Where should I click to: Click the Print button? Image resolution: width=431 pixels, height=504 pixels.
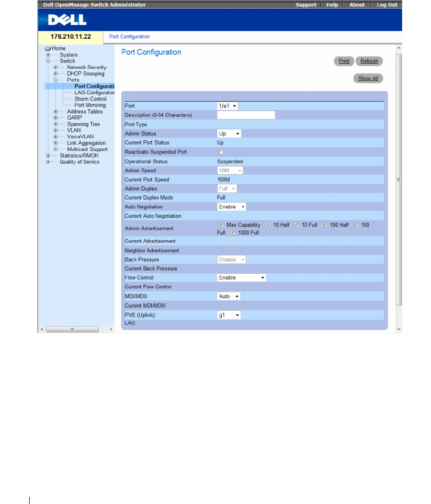point(344,61)
